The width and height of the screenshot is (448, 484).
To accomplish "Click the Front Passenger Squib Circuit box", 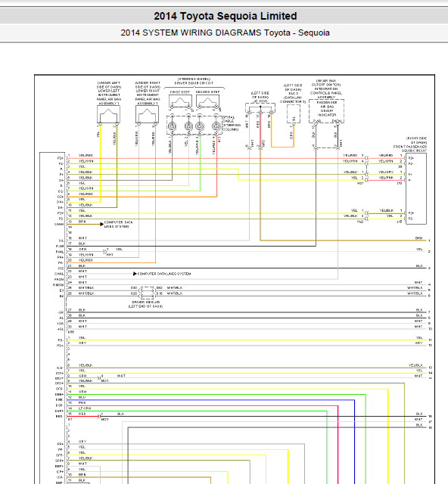I will 416,188.
